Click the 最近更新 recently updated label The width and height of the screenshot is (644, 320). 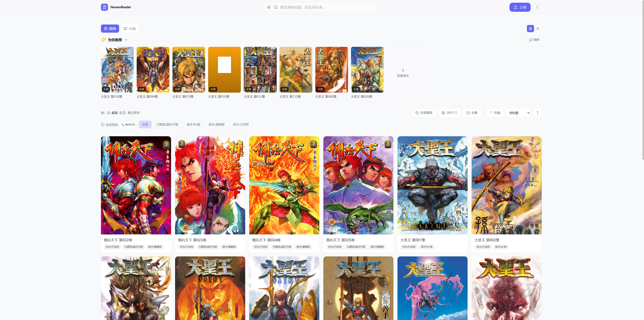(x=134, y=113)
